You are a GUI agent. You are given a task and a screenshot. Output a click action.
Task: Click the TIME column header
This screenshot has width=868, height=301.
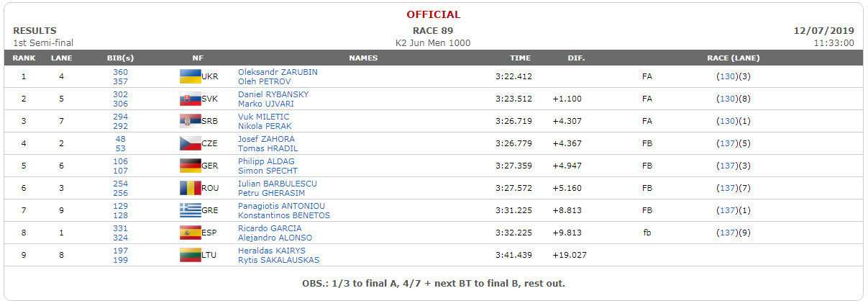tap(520, 58)
